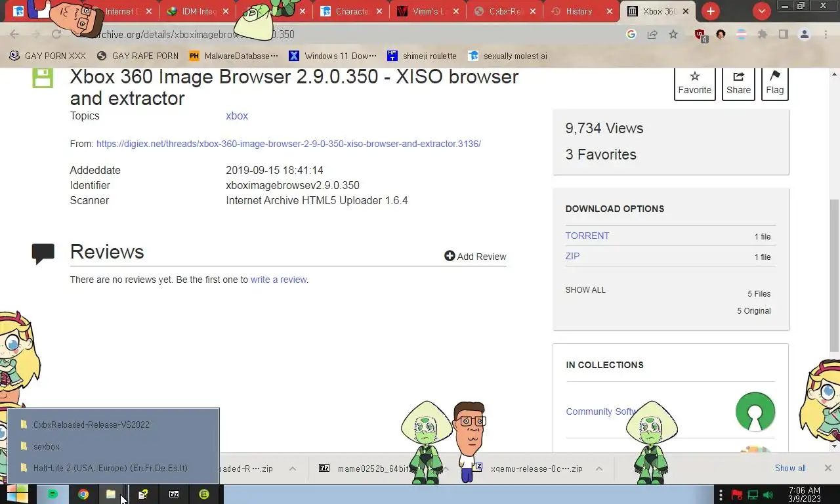Open 7-Zip from the taskbar
Screen dimensions: 840x504
174,494
